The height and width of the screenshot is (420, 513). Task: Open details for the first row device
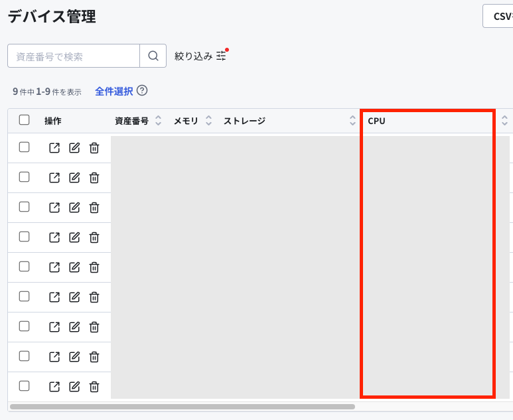coord(54,148)
